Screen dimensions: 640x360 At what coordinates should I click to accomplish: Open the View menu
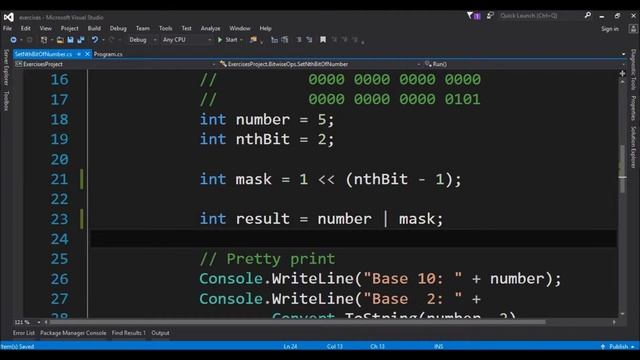pos(46,28)
